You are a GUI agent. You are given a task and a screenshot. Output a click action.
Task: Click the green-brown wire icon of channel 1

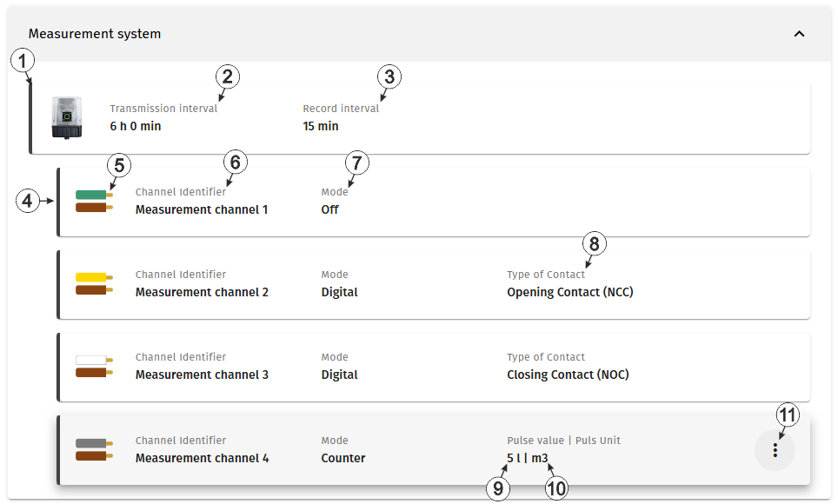[x=94, y=201]
